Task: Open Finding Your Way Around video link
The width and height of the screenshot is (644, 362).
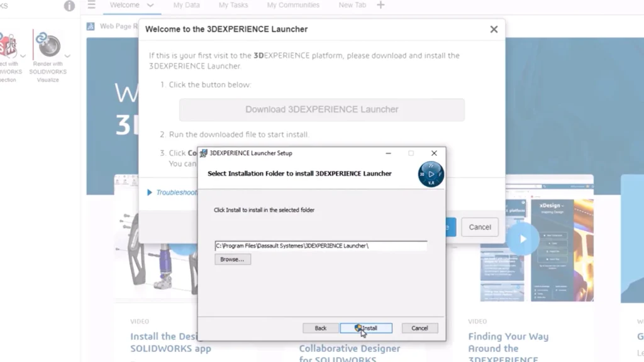Action: point(508,348)
